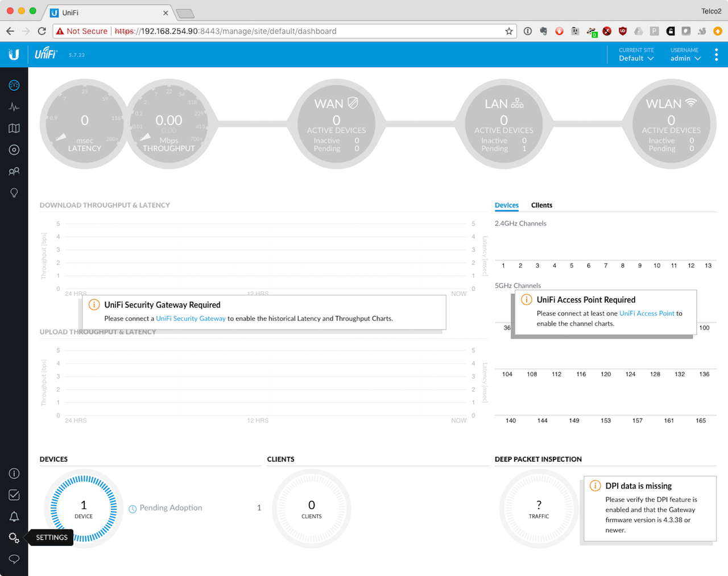The width and height of the screenshot is (728, 576).
Task: Open the Map icon in sidebar
Action: click(14, 128)
